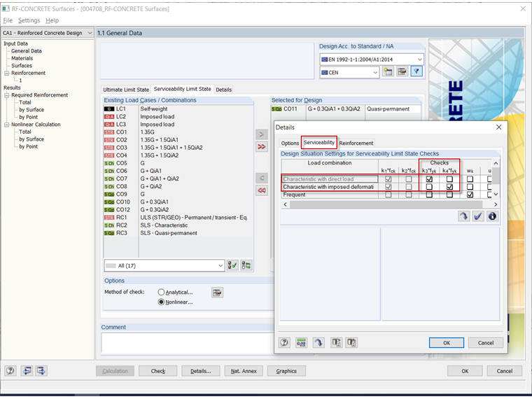
Task: Collapse Reinforcement tree node
Action: (x=6, y=73)
